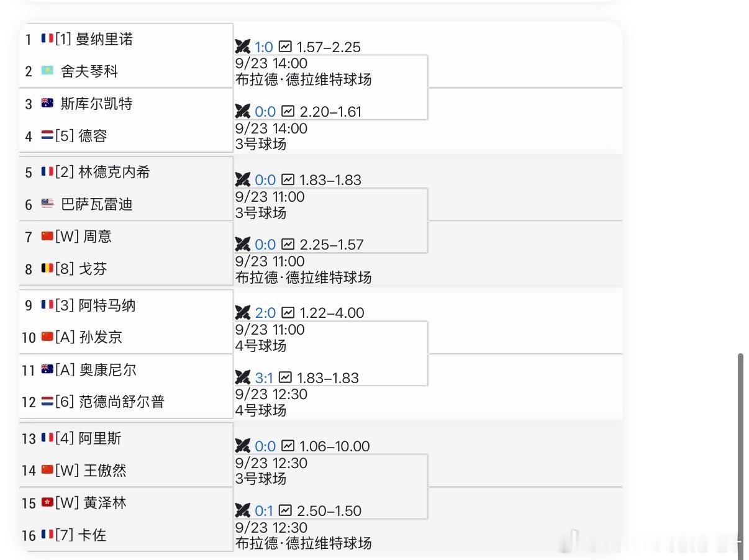Click the head-to-head icon beside score 2:0
The width and height of the screenshot is (749, 560).
coord(242,312)
